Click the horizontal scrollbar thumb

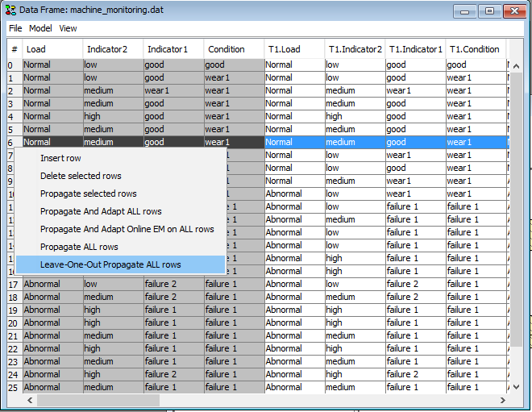pos(98,401)
